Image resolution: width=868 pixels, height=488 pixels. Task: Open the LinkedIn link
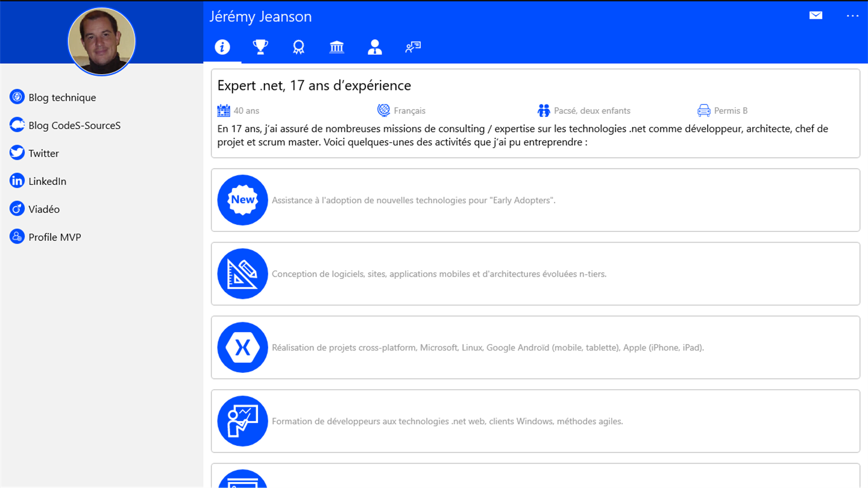pyautogui.click(x=48, y=181)
